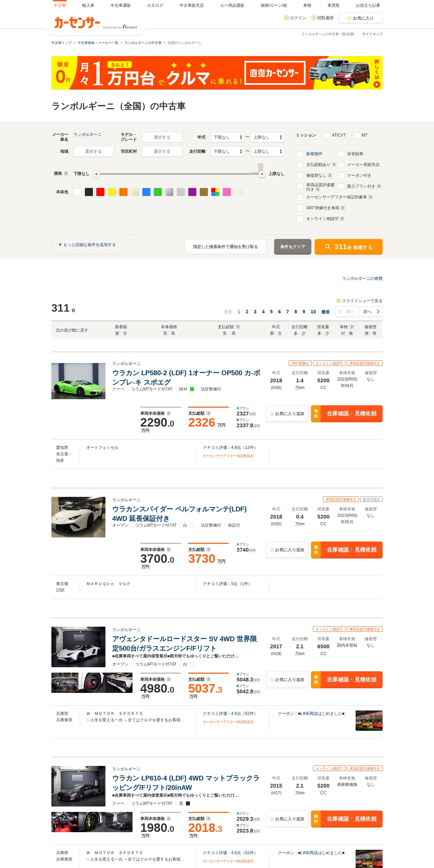Open 閲覧履歴 history link

(x=322, y=18)
